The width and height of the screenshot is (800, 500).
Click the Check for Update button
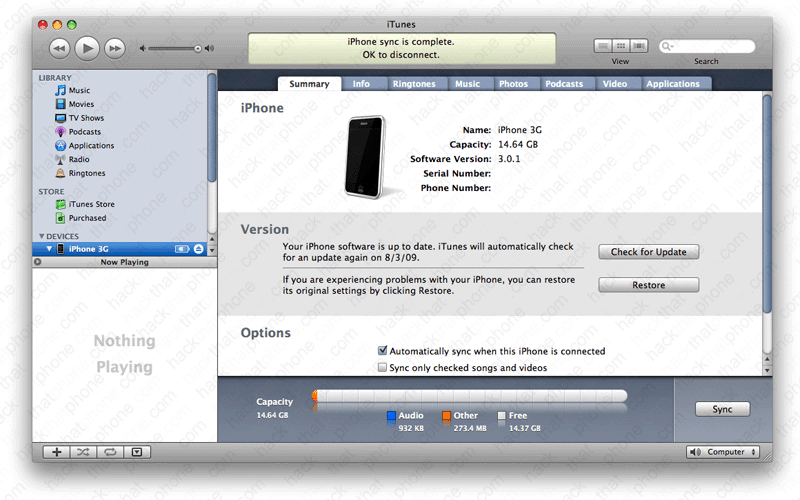(648, 252)
